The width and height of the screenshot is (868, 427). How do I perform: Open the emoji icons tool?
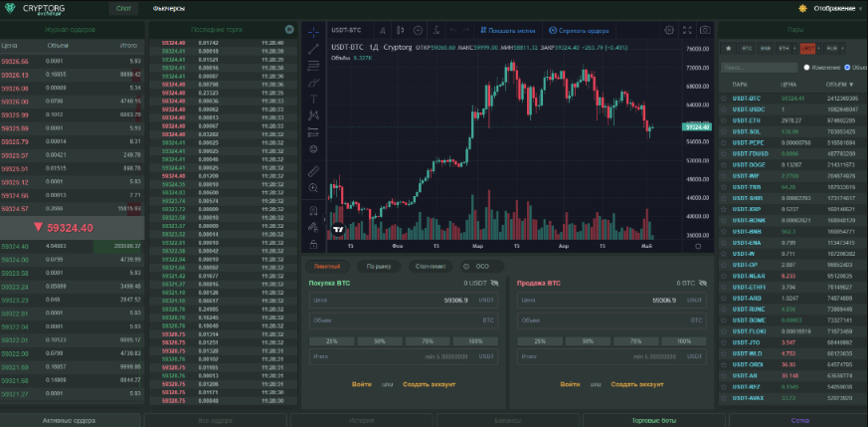click(x=313, y=149)
